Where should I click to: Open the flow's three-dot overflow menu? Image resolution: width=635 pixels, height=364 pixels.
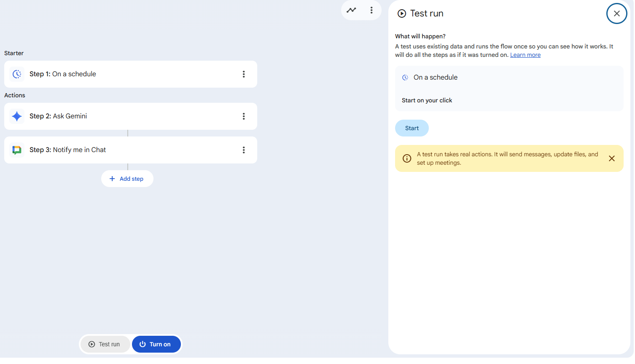coord(371,10)
